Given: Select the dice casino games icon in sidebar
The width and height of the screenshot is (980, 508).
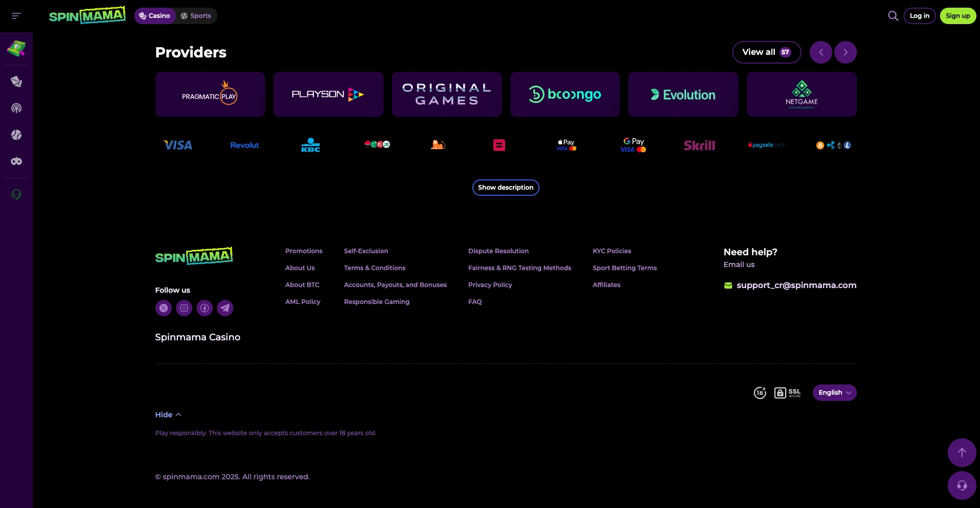Looking at the screenshot, I should coord(16,81).
